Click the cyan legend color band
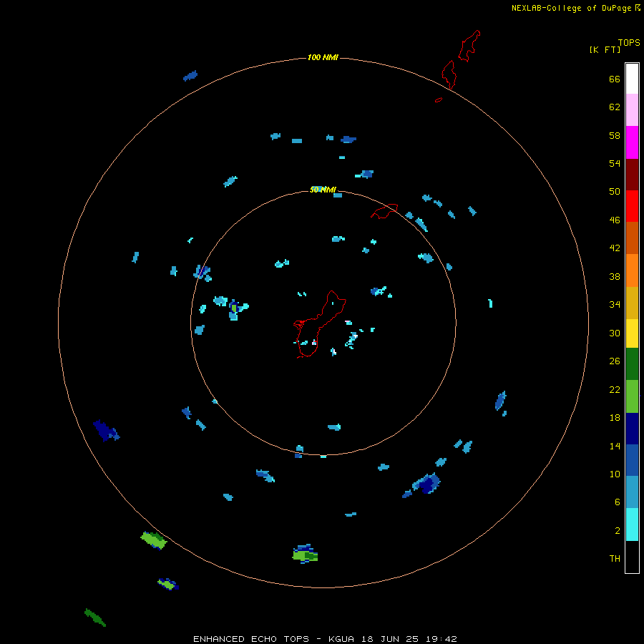This screenshot has width=644, height=644. click(632, 525)
